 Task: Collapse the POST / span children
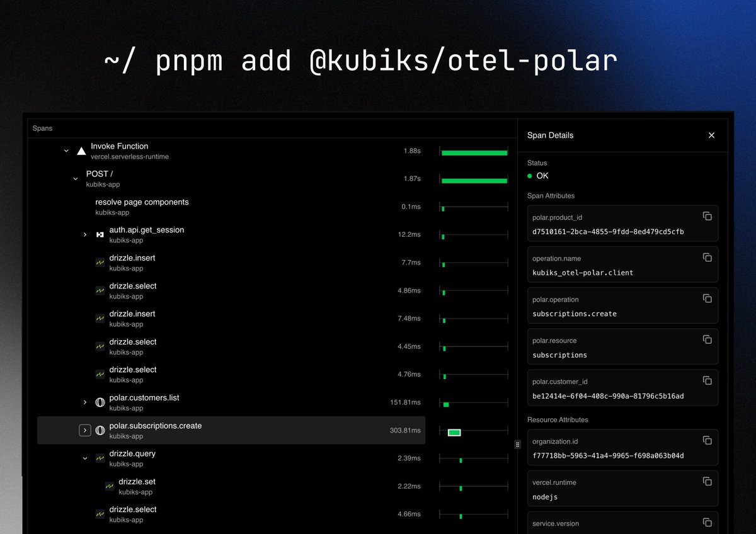coord(76,179)
